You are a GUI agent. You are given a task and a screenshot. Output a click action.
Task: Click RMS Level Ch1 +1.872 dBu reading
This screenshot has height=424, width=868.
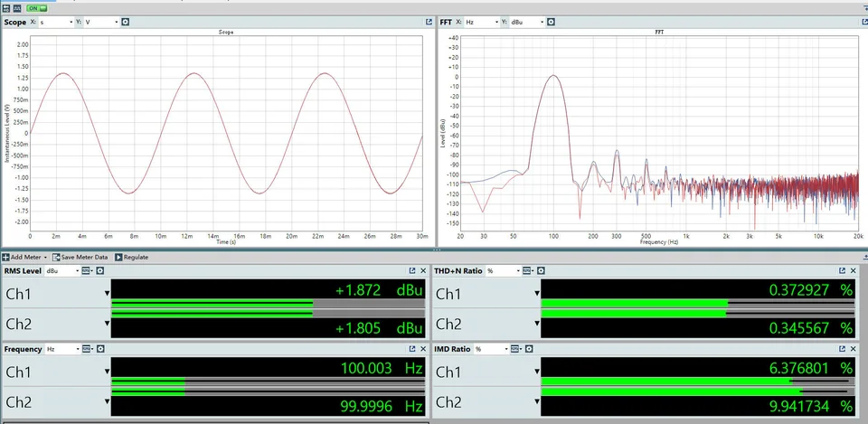(379, 290)
